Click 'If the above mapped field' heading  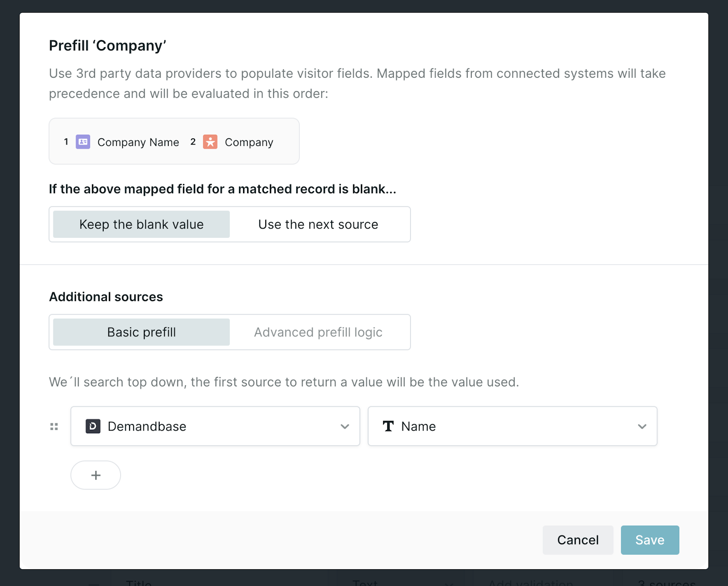pos(222,189)
